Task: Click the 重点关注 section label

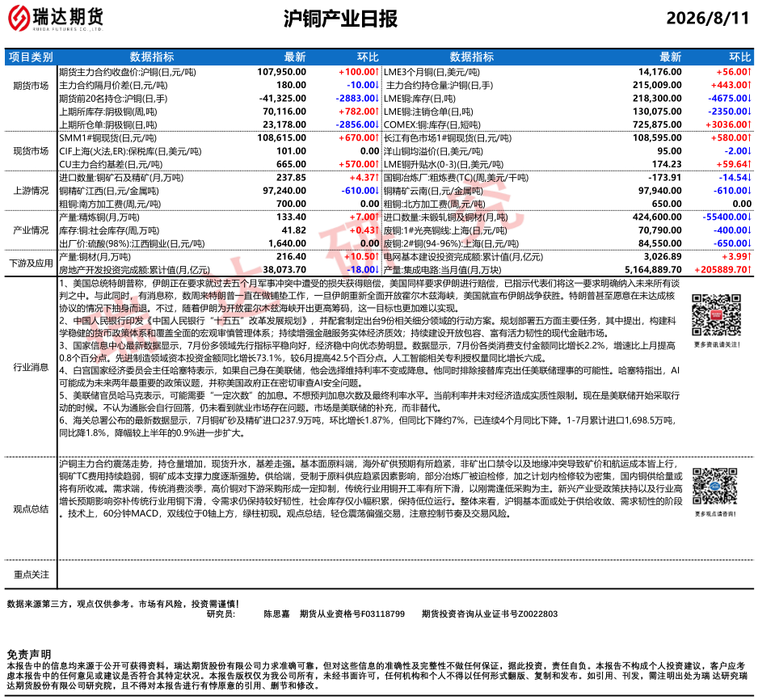Action: coord(31,575)
